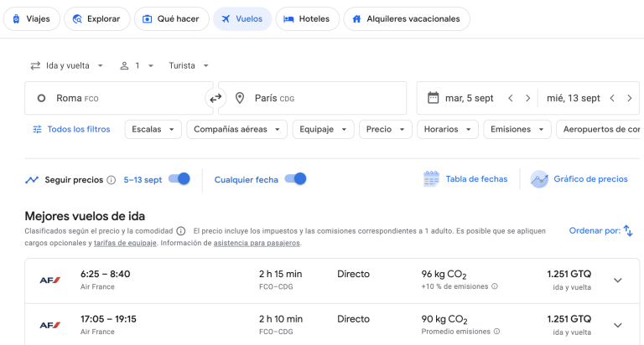The width and height of the screenshot is (644, 345).
Task: Click the Roma FCO origin field
Action: pos(117,98)
